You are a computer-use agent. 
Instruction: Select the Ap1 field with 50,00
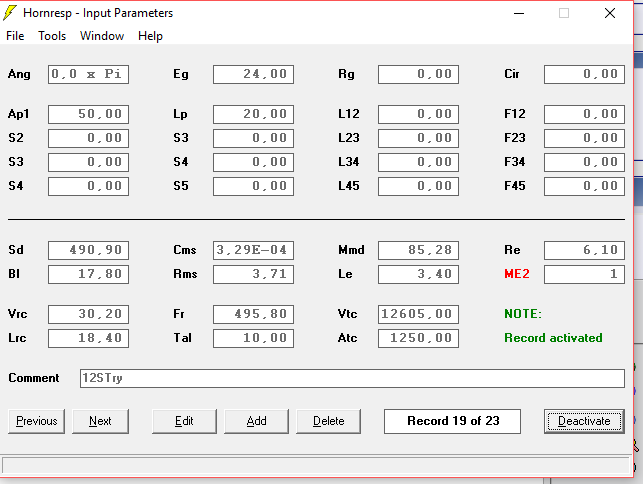point(89,114)
